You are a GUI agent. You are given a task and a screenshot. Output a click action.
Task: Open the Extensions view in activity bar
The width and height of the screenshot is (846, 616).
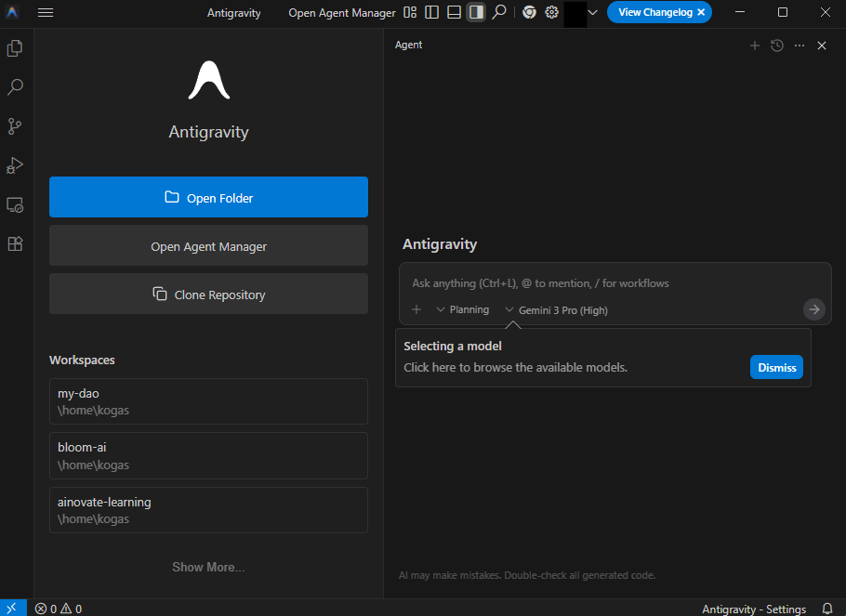[15, 243]
